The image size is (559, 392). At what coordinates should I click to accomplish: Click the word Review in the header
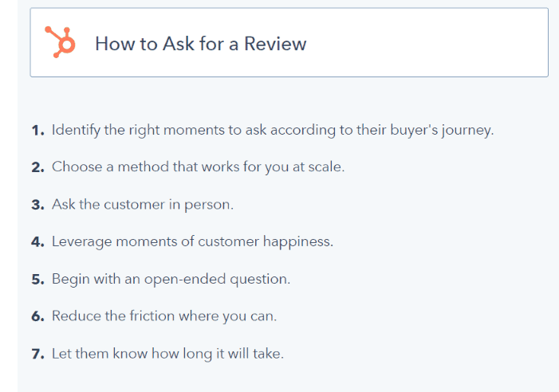click(x=275, y=44)
